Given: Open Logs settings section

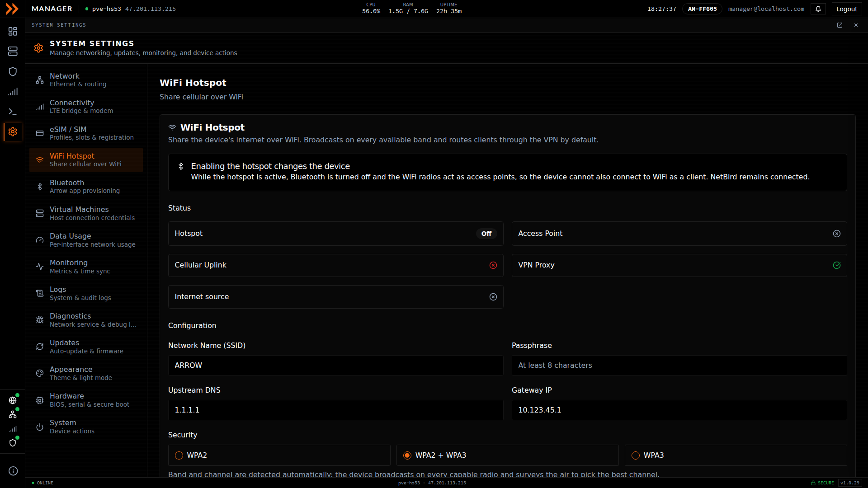Looking at the screenshot, I should pyautogui.click(x=86, y=293).
